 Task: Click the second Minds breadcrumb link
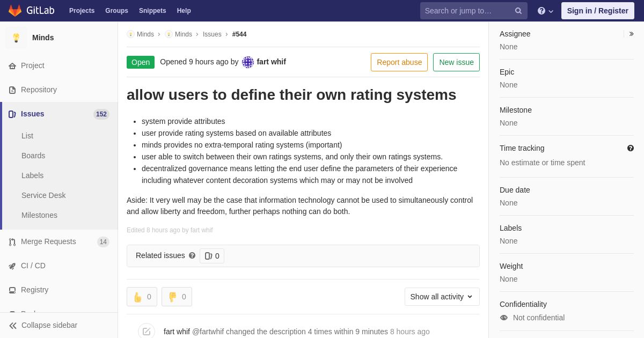(184, 34)
